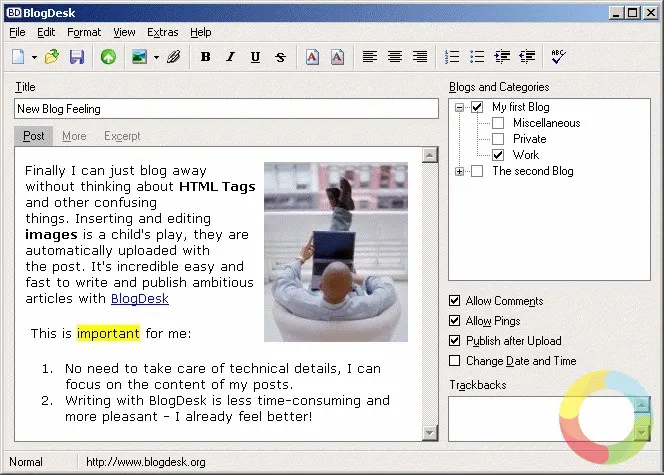This screenshot has width=664, height=475.
Task: Click the highlighted word important
Action: tap(108, 333)
